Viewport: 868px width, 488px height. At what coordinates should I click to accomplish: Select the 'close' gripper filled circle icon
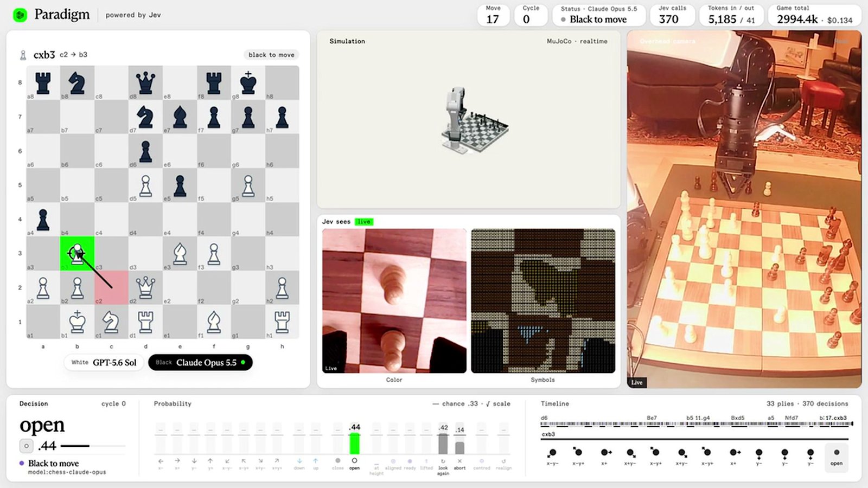click(337, 461)
